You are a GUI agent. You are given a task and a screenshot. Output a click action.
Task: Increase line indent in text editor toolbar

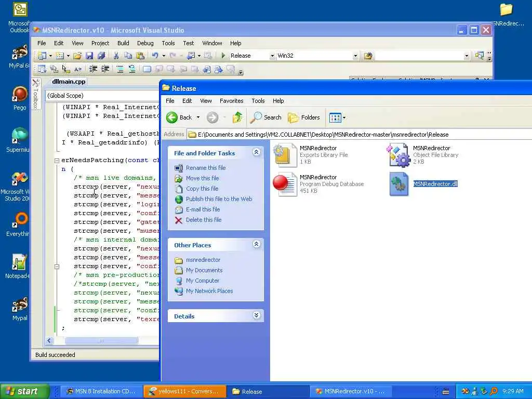(x=105, y=69)
